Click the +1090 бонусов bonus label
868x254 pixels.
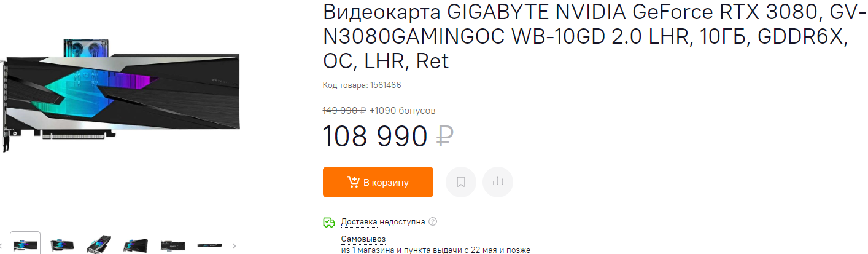tap(403, 111)
